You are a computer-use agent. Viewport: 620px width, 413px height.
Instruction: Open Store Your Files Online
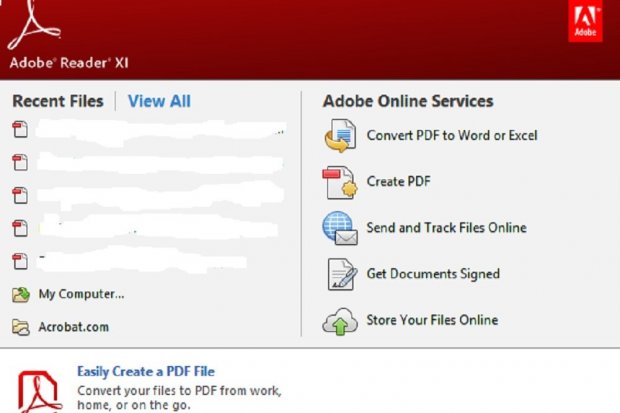coord(432,320)
